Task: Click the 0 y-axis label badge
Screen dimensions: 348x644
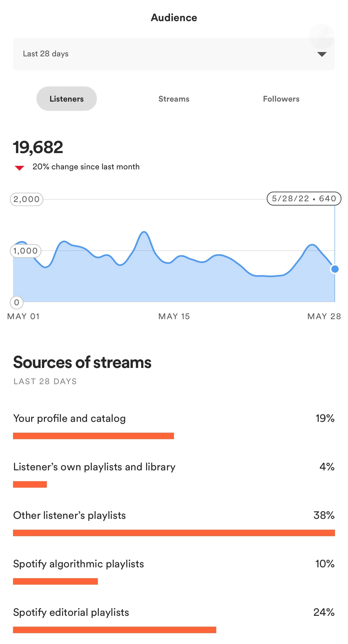Action: pyautogui.click(x=17, y=302)
